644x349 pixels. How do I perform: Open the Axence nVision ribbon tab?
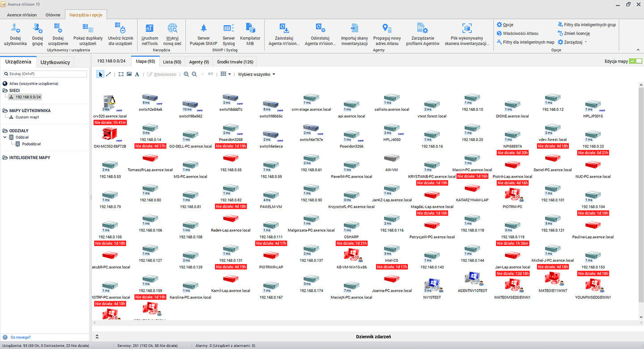[22, 15]
